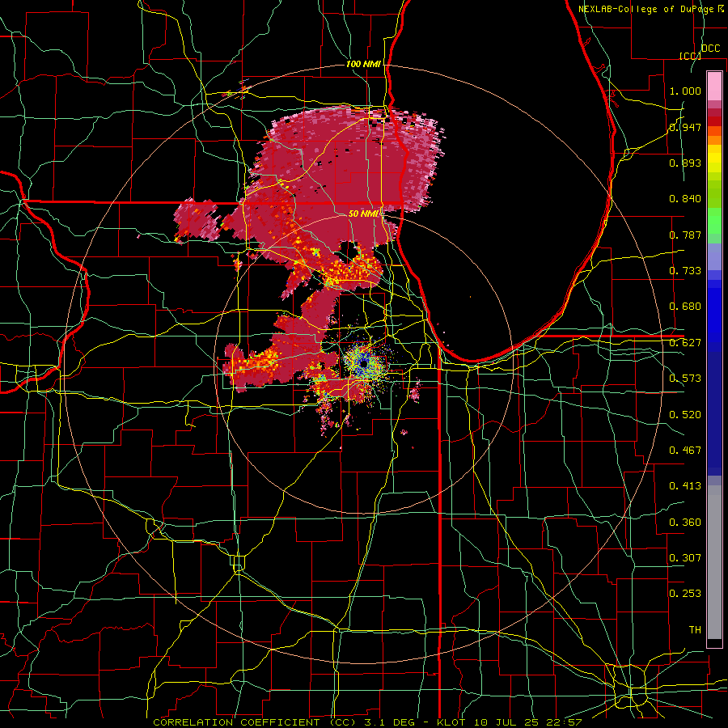
Task: Select the DCC label above the color scale
Action: point(710,49)
